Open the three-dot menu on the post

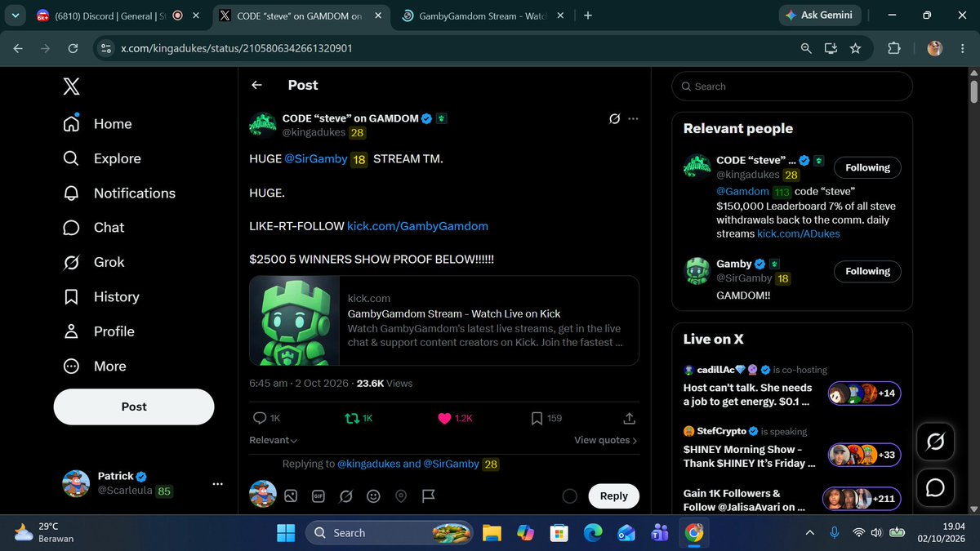tap(633, 119)
